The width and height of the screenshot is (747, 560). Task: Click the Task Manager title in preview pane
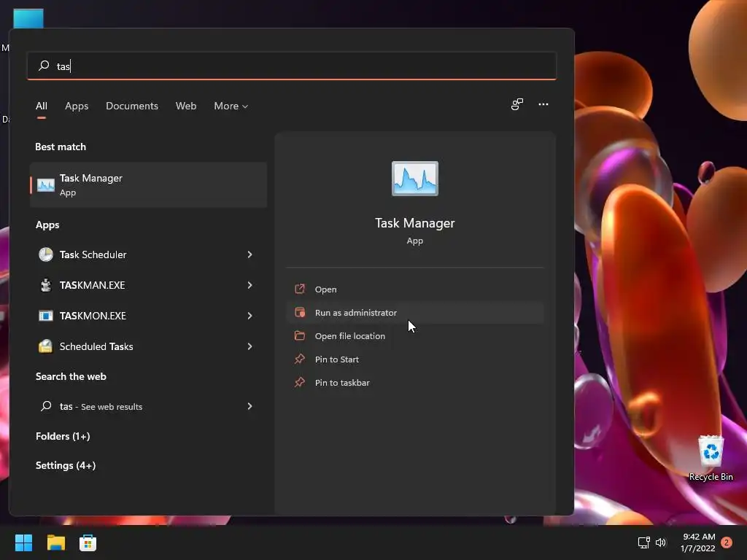pos(415,223)
